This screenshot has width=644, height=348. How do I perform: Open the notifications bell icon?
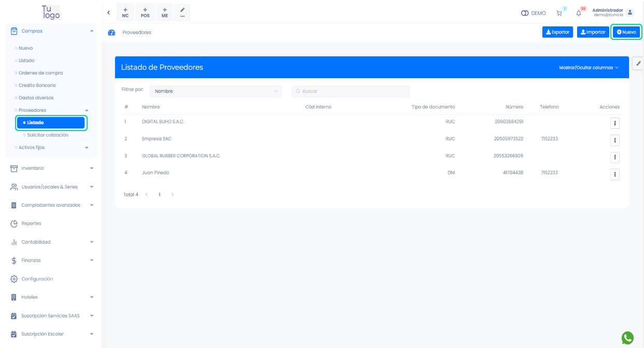[x=579, y=13]
